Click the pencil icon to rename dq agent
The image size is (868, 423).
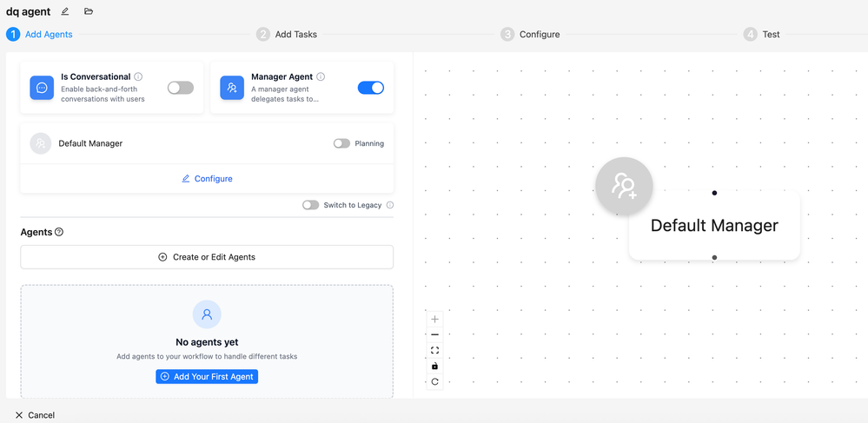coord(65,11)
